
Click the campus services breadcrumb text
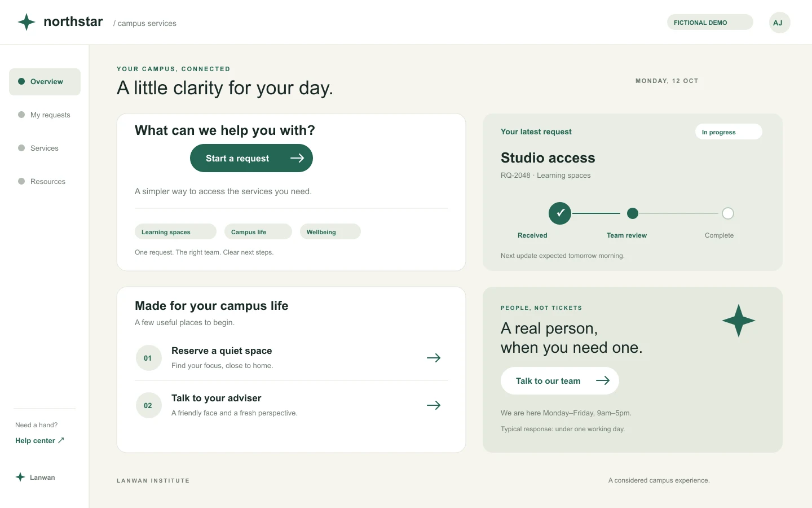(145, 23)
